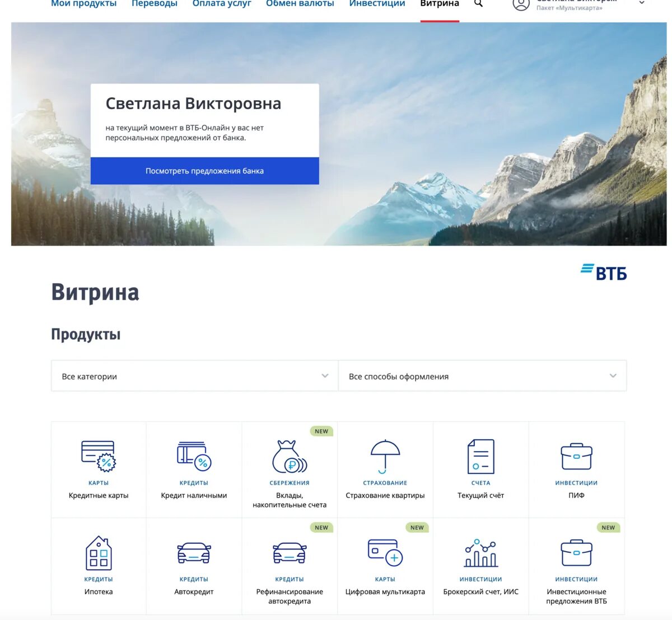Click NEW badge on Рефинансирование автокредита
The width and height of the screenshot is (672, 620).
click(x=321, y=528)
